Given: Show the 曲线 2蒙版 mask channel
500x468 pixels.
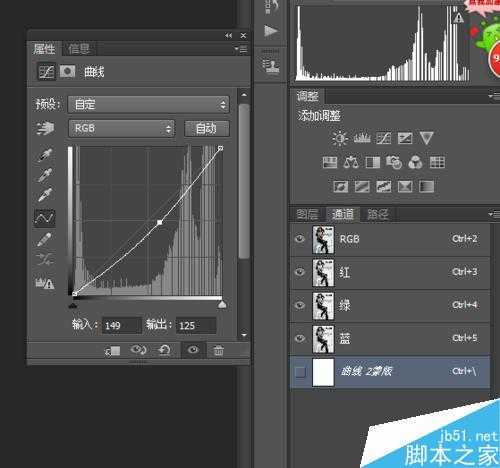Looking at the screenshot, I should 300,371.
